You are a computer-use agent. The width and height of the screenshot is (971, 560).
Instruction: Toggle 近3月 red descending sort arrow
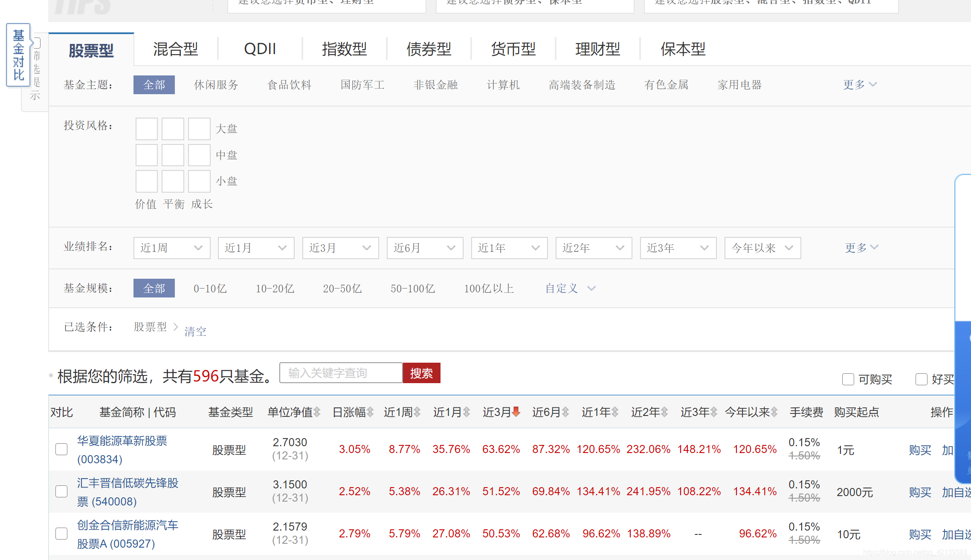[x=516, y=412]
